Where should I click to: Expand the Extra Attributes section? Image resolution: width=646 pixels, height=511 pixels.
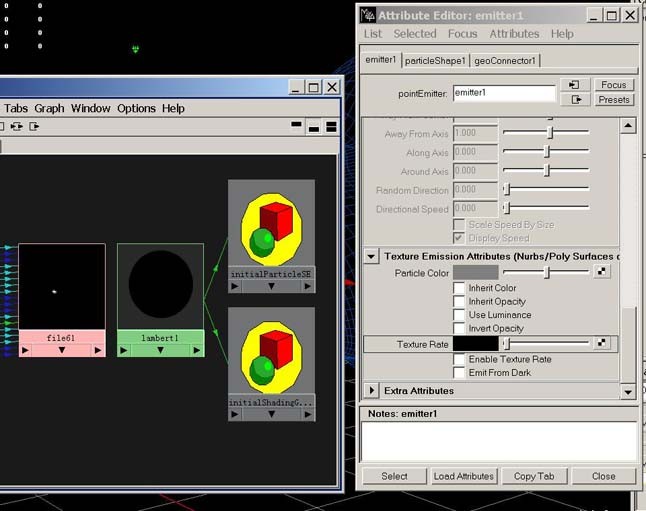371,391
